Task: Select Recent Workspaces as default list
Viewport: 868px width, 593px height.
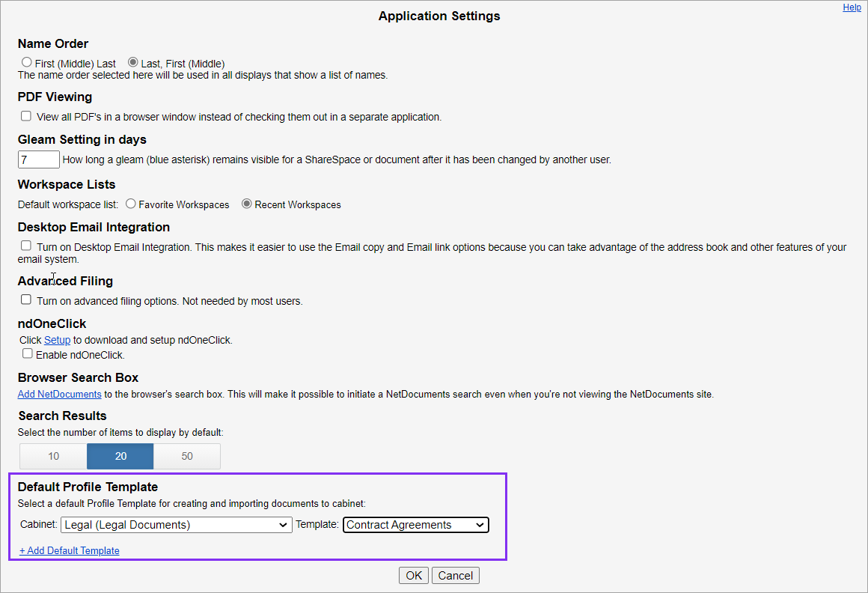Action: coord(246,204)
